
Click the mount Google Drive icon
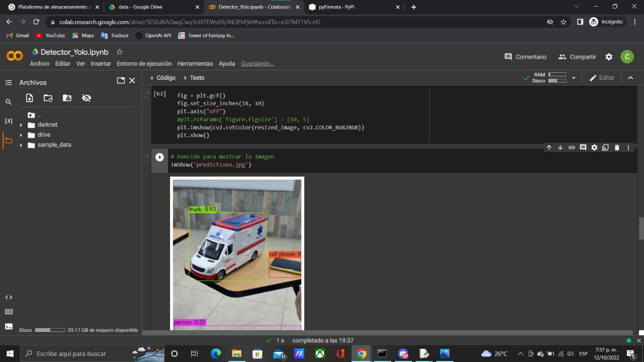point(67,98)
